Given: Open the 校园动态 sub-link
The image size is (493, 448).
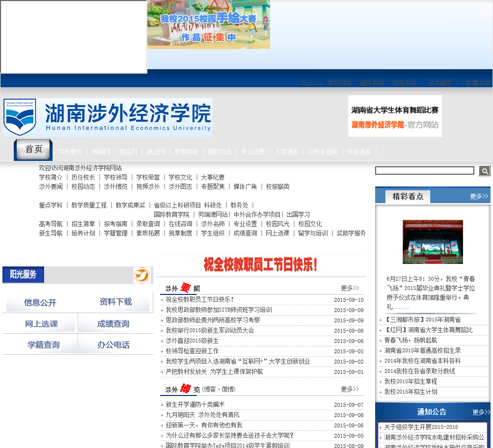Looking at the screenshot, I should pos(83,186).
